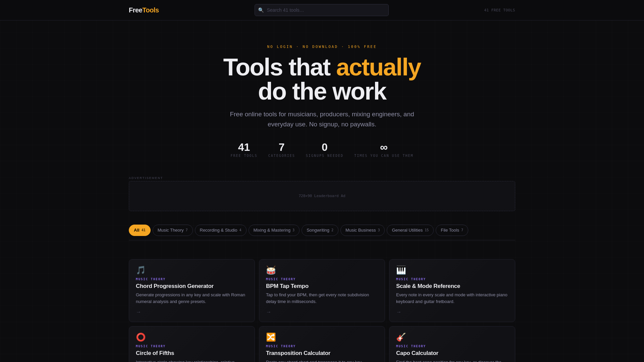
Task: Click arrow on Scale & Mode Reference card
Action: click(399, 312)
